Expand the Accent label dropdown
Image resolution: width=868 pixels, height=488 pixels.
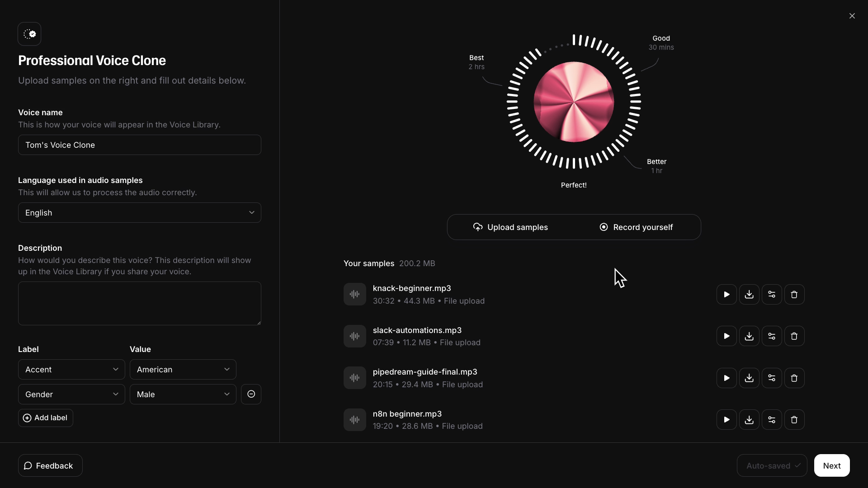pyautogui.click(x=71, y=370)
